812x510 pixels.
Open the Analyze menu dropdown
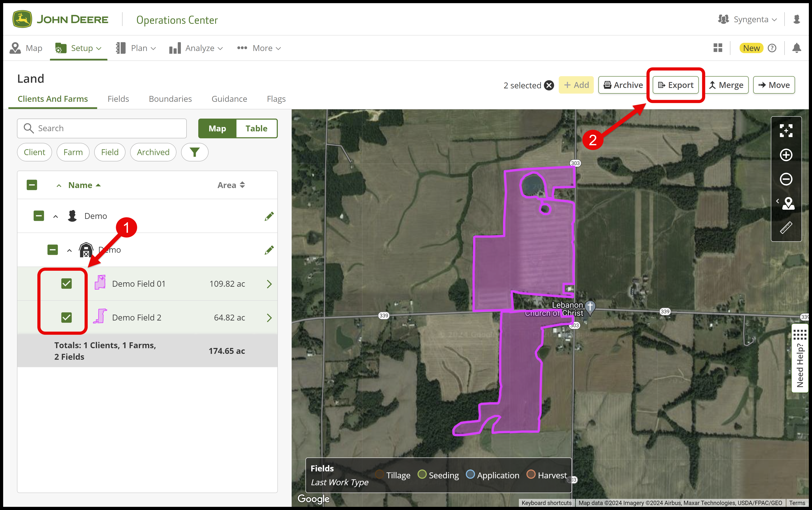coord(196,48)
